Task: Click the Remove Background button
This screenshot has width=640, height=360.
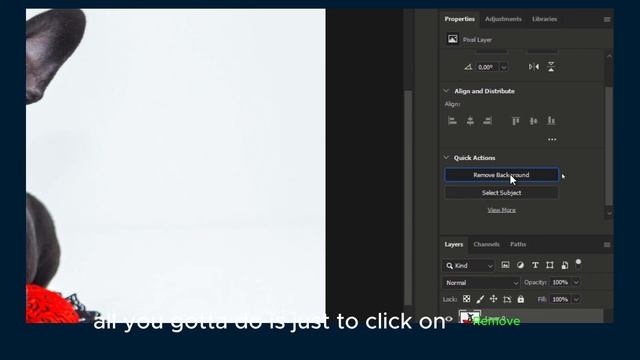Action: click(x=501, y=175)
